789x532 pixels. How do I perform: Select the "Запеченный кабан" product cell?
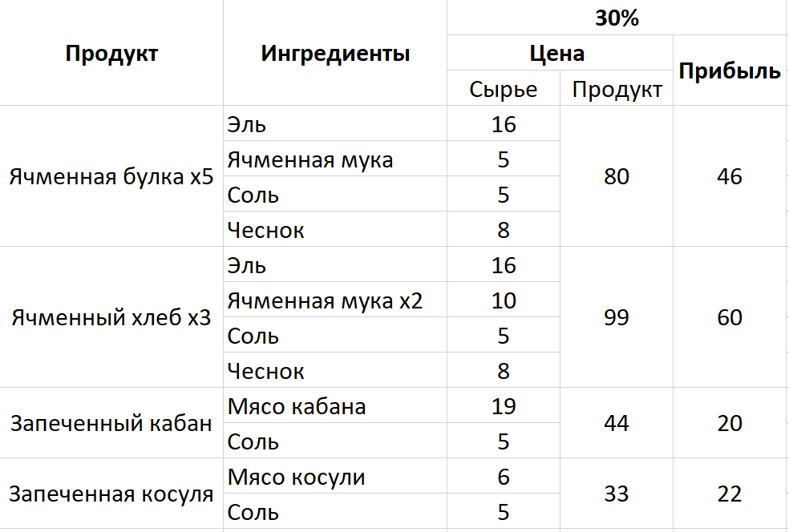pos(111,424)
